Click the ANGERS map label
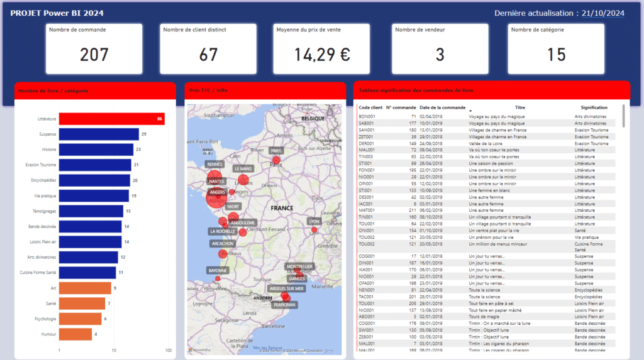The image size is (644, 360). click(x=218, y=192)
